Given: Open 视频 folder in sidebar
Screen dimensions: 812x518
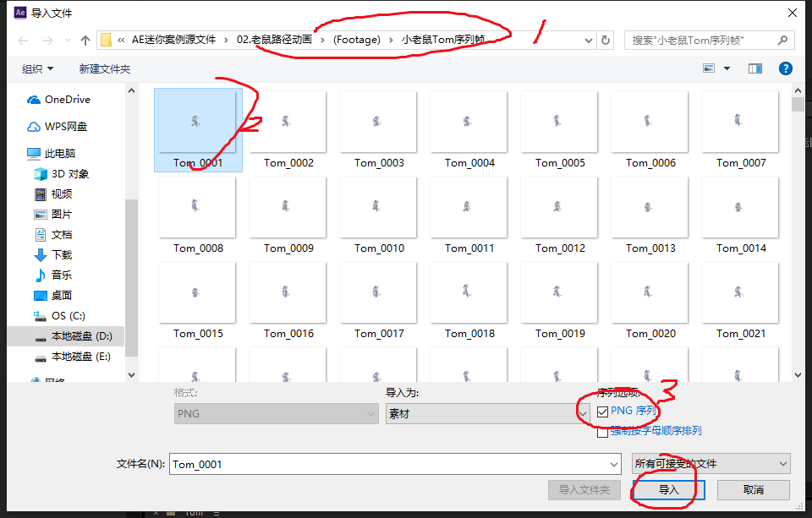Looking at the screenshot, I should pos(52,194).
